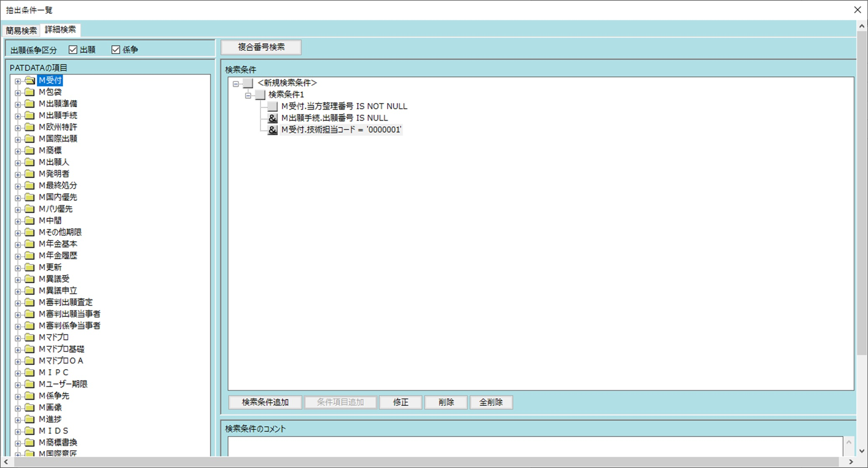Select the M画像 tree item
Viewport: 868px width, 468px height.
[50, 408]
